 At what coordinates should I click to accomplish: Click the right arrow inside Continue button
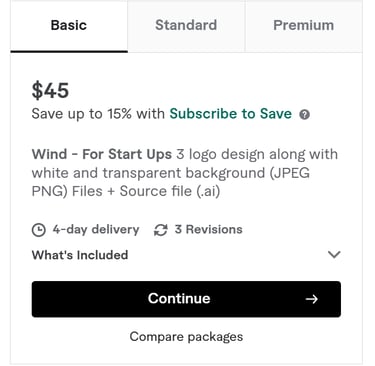tap(312, 299)
